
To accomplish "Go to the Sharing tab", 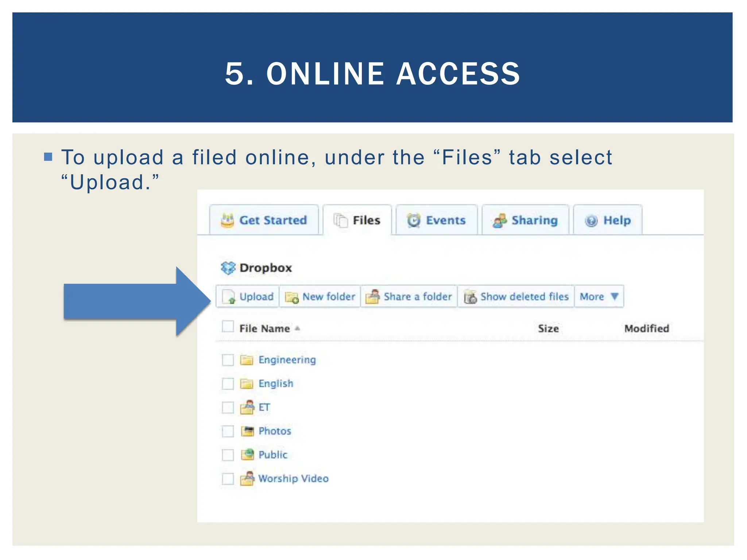I will point(525,220).
